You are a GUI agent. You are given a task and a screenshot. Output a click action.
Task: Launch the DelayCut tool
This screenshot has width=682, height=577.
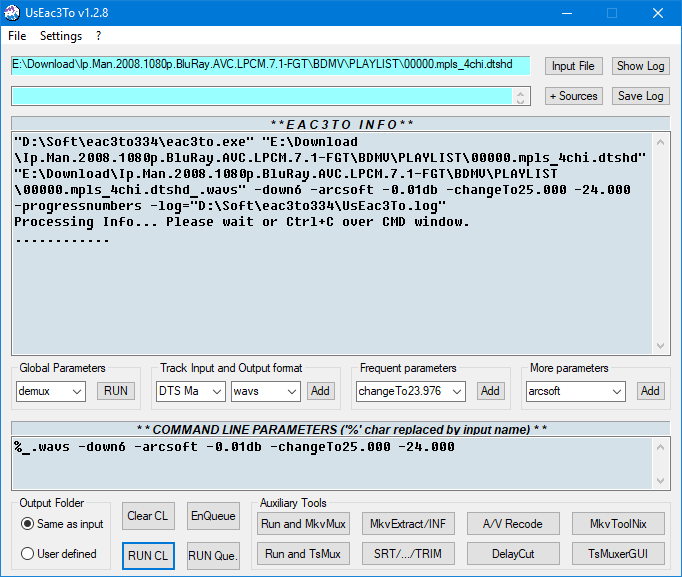coord(513,554)
